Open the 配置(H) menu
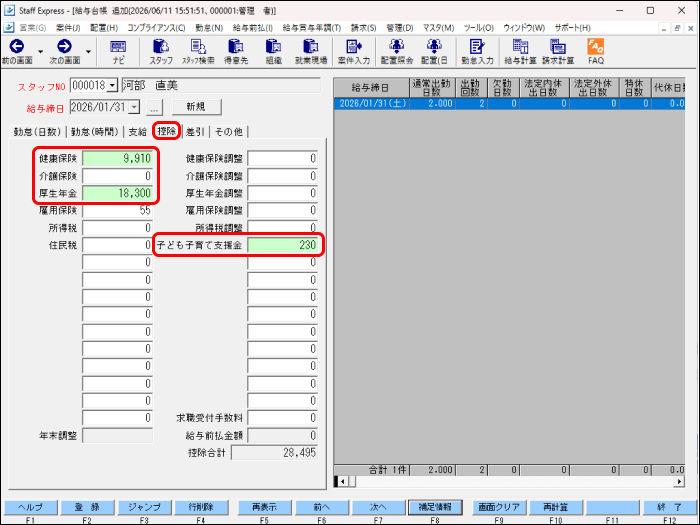This screenshot has height=525, width=700. (104, 28)
